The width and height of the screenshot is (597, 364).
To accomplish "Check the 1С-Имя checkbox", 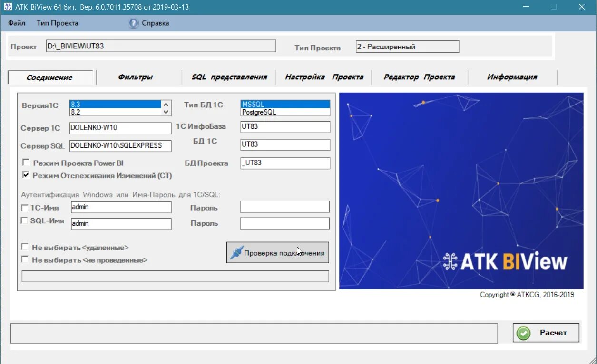I will point(25,208).
